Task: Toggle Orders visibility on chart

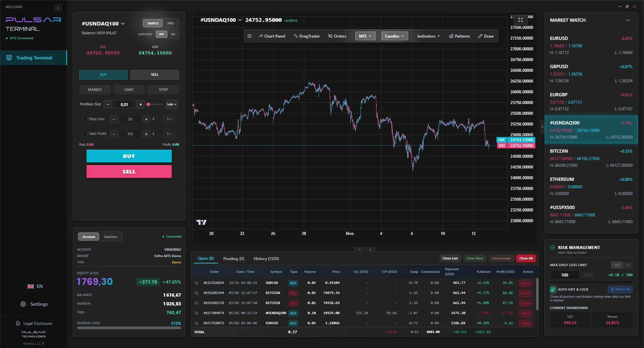Action: pyautogui.click(x=337, y=36)
